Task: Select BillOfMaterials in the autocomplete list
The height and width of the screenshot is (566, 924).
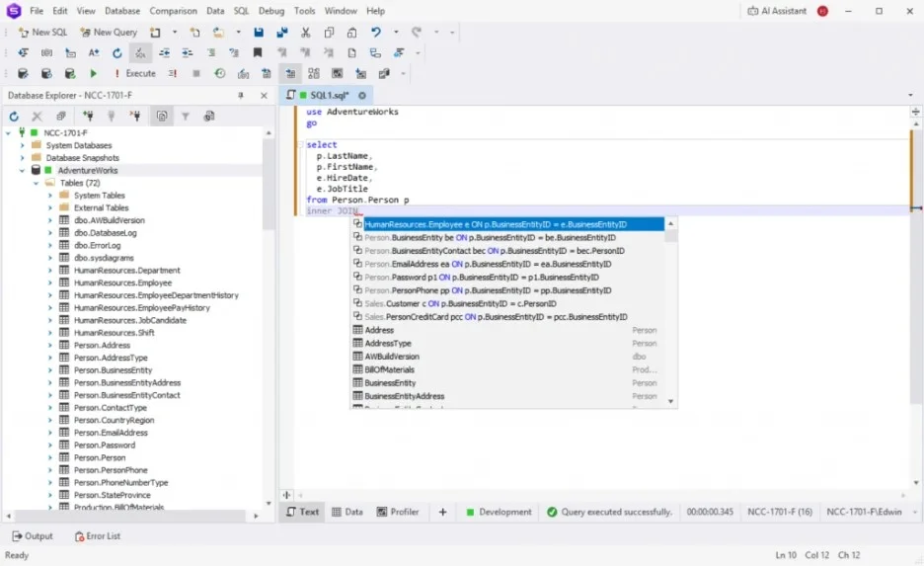Action: 508,369
